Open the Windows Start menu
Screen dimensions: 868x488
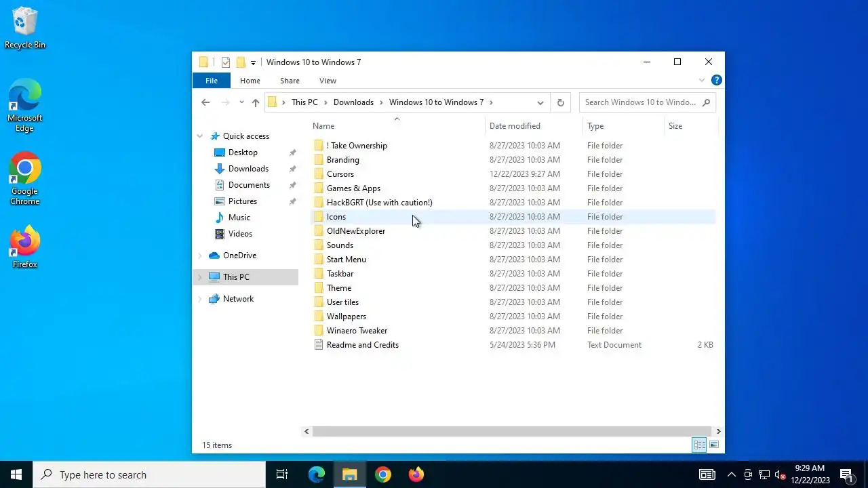click(x=16, y=474)
